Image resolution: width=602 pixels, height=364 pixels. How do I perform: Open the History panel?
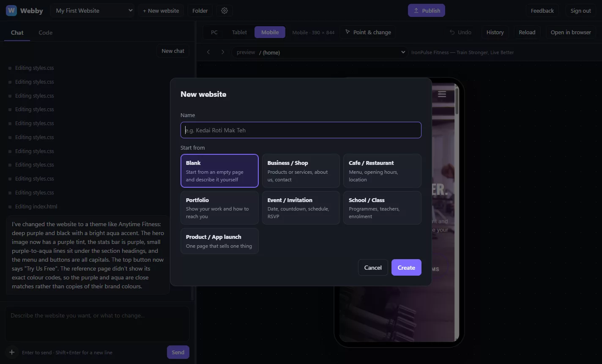pyautogui.click(x=495, y=32)
